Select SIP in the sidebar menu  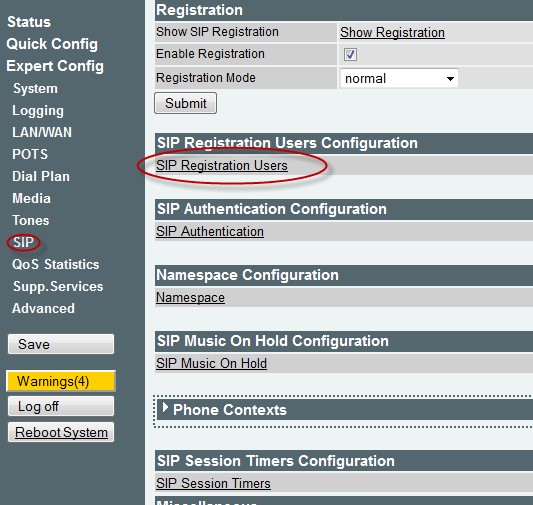(x=23, y=243)
